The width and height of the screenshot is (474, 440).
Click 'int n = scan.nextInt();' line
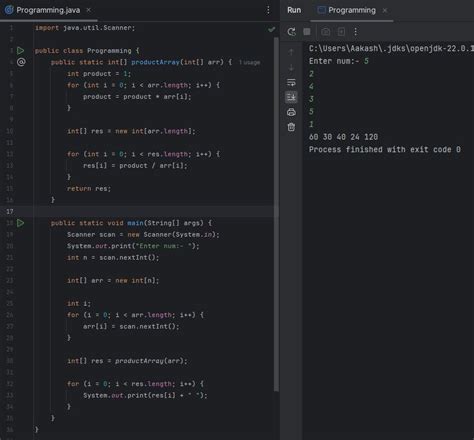coord(113,257)
